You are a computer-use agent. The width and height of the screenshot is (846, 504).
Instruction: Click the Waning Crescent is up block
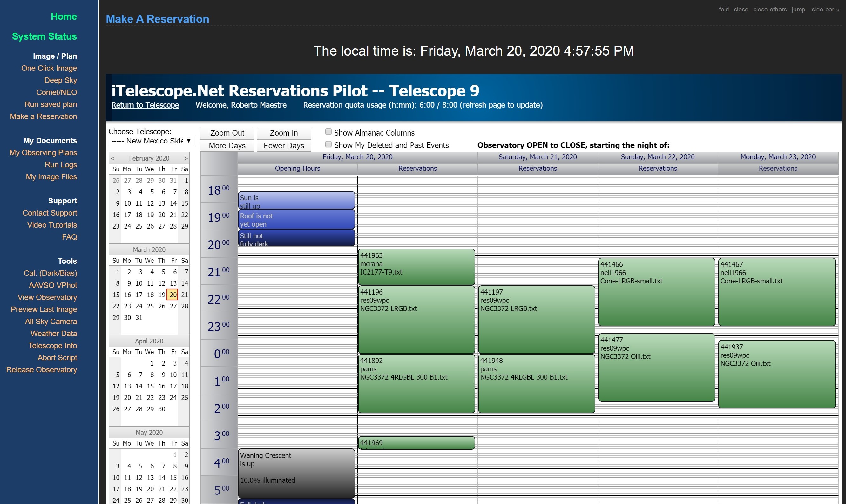point(296,474)
